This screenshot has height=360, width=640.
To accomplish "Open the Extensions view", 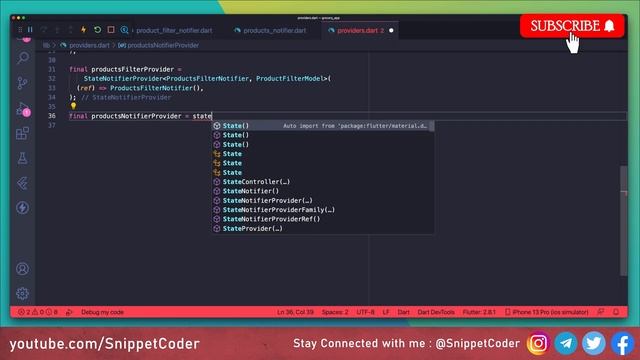I will (23, 133).
